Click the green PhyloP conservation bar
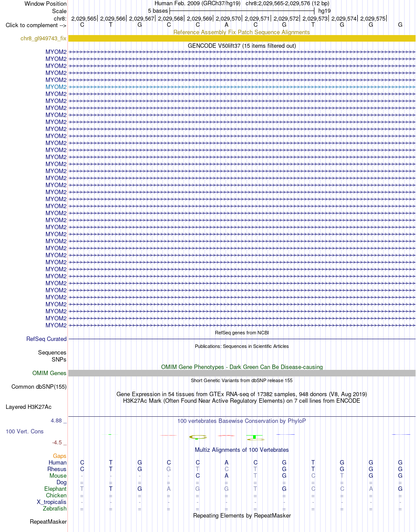Screen dimensions: 416x532 [x=254, y=437]
